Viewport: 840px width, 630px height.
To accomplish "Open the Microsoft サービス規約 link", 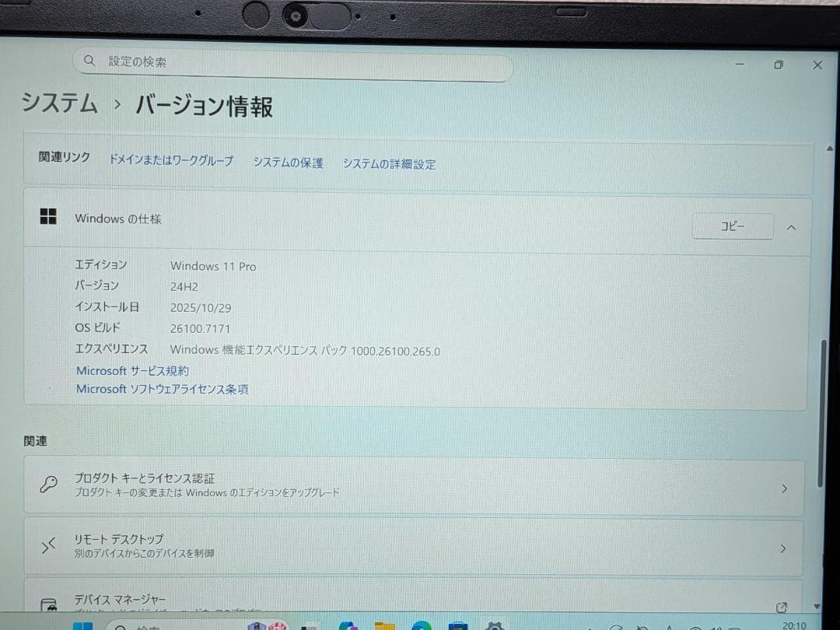I will (131, 370).
